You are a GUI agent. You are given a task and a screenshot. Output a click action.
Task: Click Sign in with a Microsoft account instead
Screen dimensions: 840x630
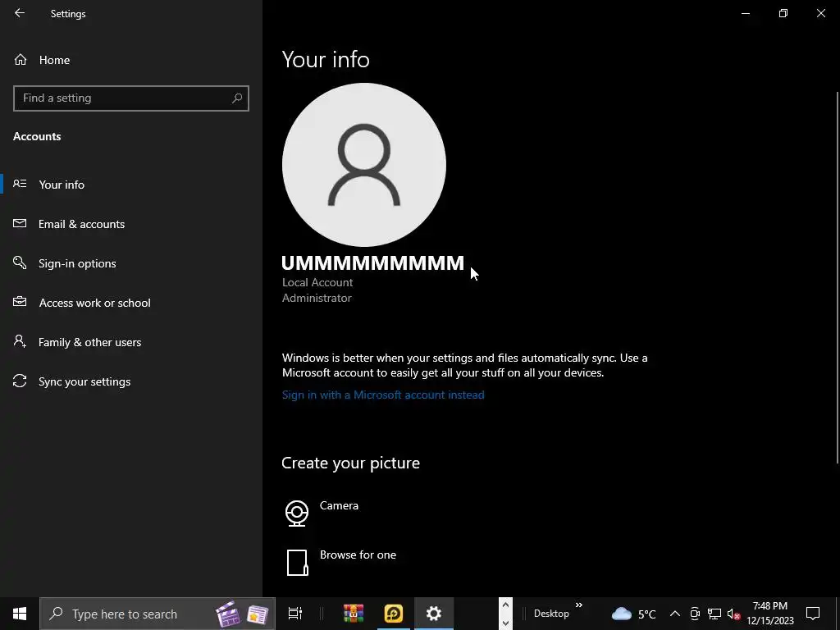coord(383,395)
